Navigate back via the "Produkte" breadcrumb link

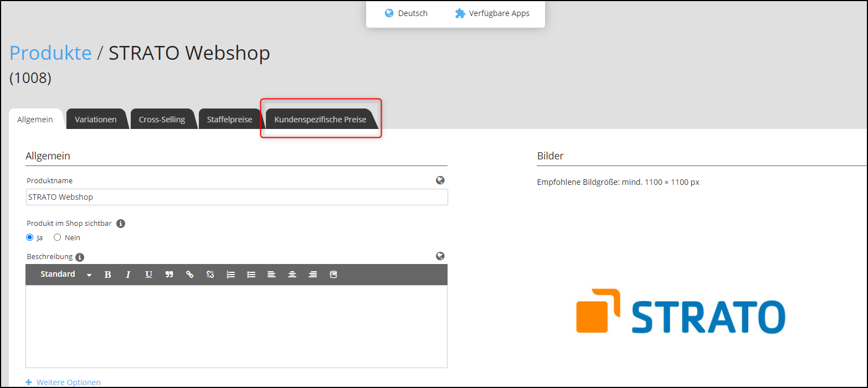coord(50,53)
